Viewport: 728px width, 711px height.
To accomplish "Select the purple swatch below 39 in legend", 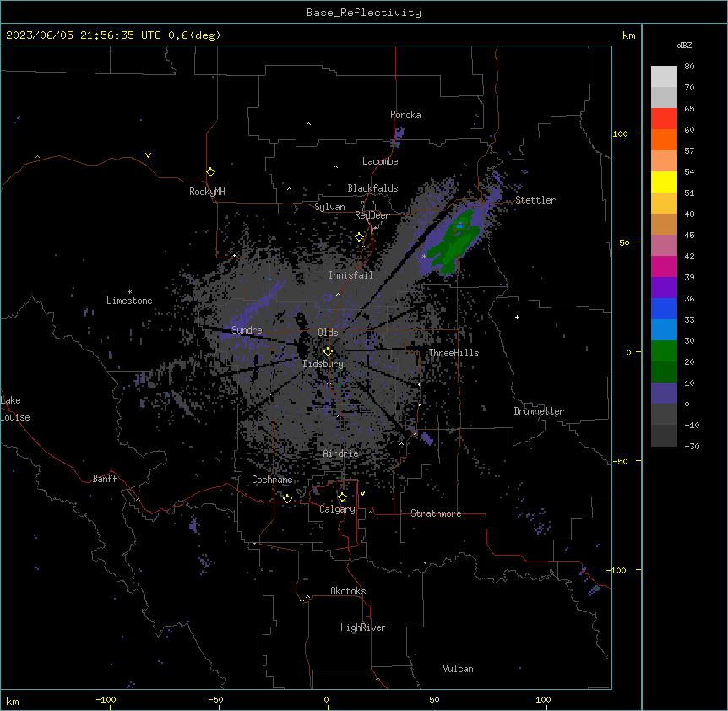I will pos(664,287).
